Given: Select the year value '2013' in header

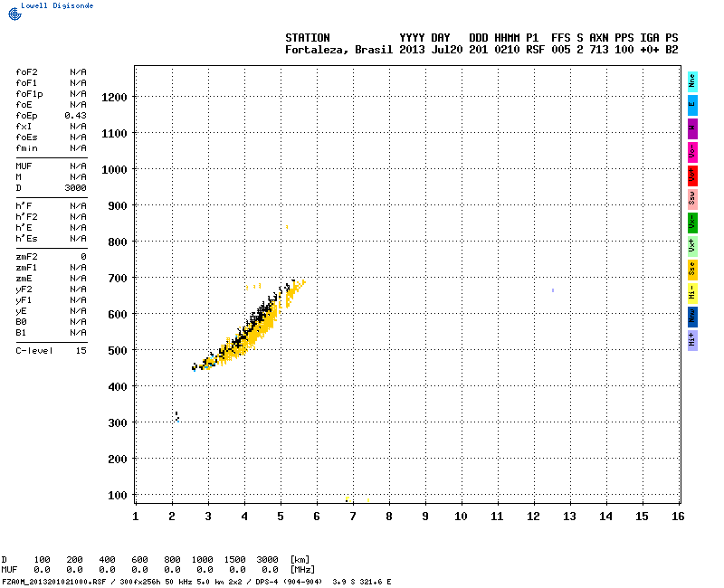Looking at the screenshot, I should pyautogui.click(x=412, y=50).
